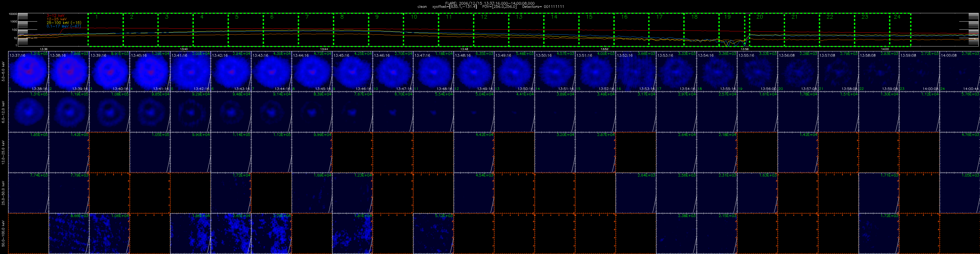Select the blue 0.1-17 MeV (-67) legend entry
The width and height of the screenshot is (980, 254).
[64, 26]
